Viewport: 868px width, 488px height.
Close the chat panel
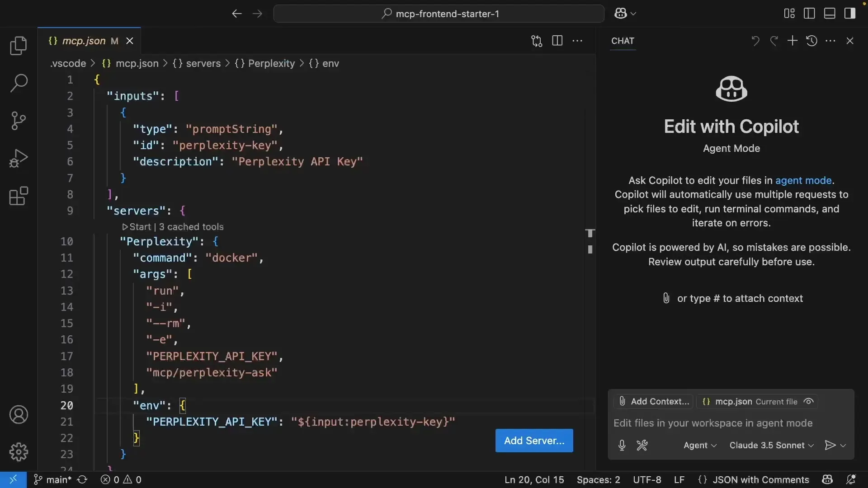point(850,41)
